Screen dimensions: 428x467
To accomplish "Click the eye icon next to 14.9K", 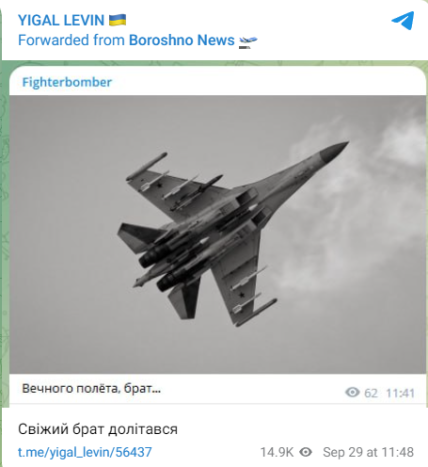I will click(306, 452).
